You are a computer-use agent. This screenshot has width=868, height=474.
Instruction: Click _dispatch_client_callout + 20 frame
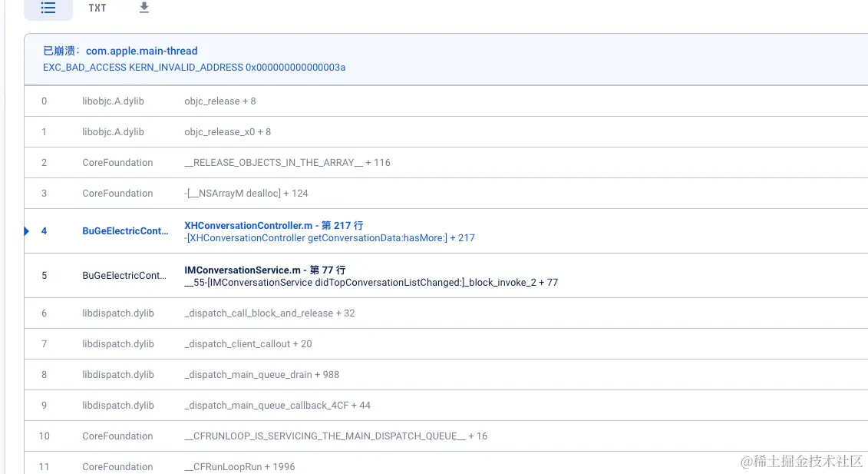pos(248,343)
